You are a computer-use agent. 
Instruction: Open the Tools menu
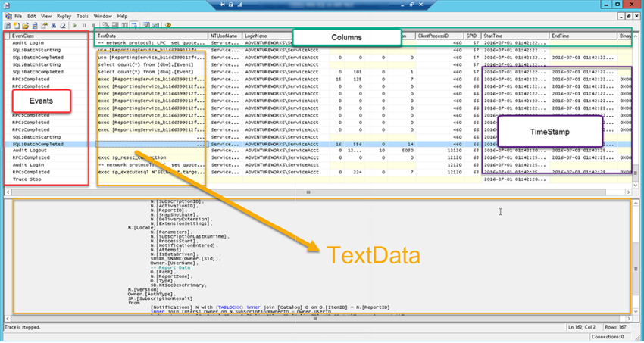point(82,16)
